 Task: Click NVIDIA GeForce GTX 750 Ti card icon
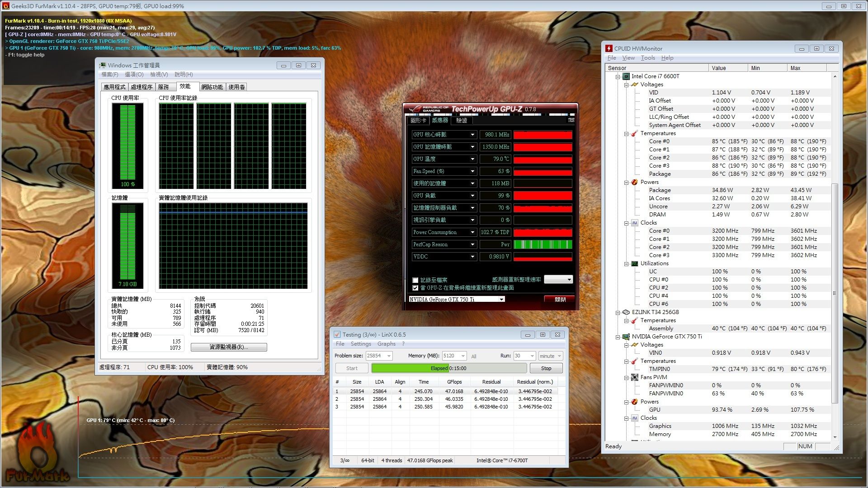pyautogui.click(x=626, y=337)
